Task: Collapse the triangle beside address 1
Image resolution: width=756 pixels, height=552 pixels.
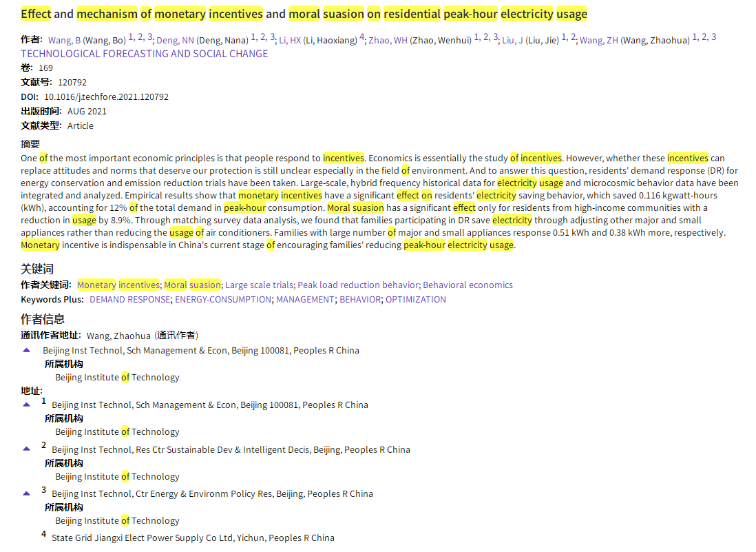Action: 27,405
